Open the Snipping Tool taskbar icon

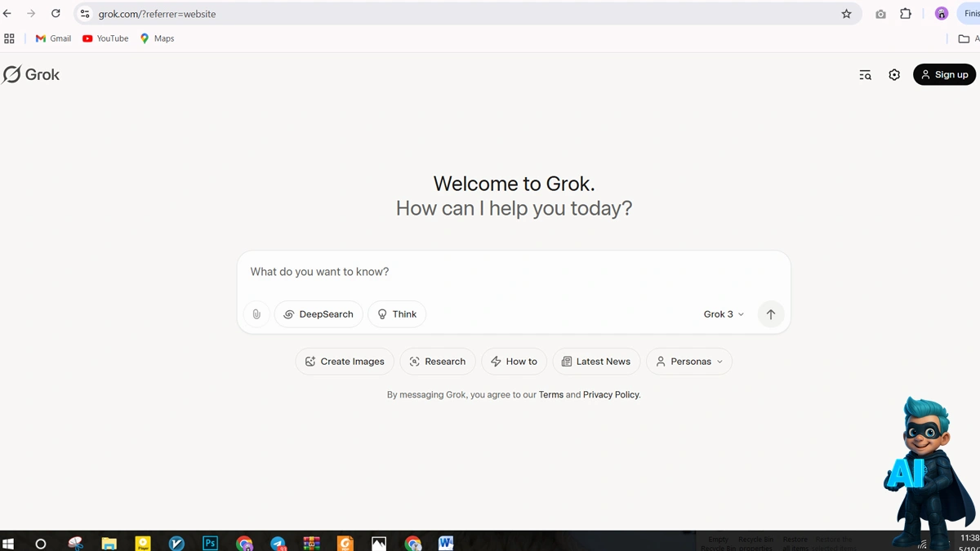[x=76, y=543]
